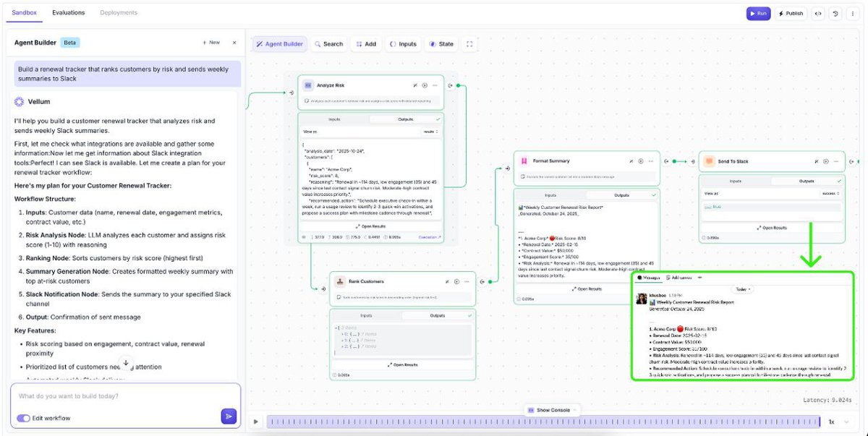The image size is (868, 436).
Task: Select the Inputs tab in Rank Customers node
Action: point(365,315)
